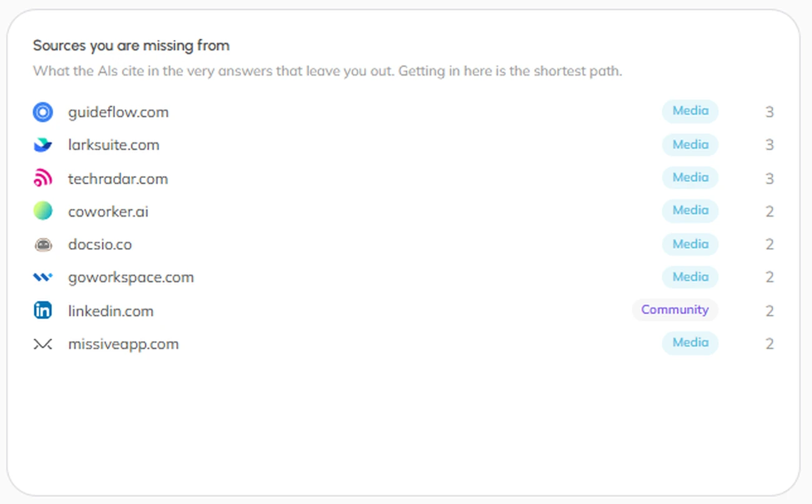Click the guideflow.com favicon icon

coord(43,112)
